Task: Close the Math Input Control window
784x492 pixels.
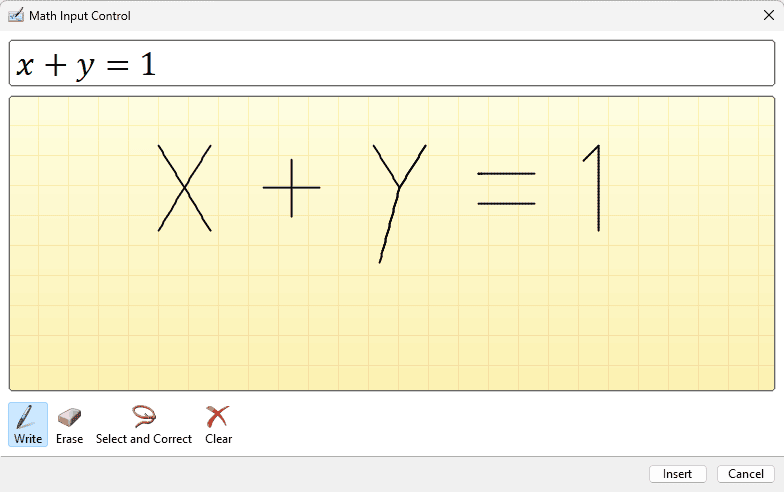Action: pyautogui.click(x=769, y=16)
